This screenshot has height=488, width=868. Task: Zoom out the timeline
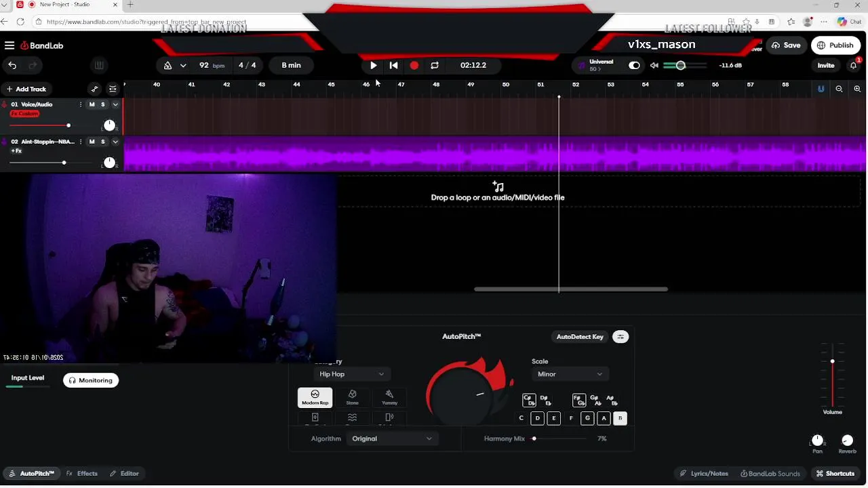pyautogui.click(x=839, y=89)
